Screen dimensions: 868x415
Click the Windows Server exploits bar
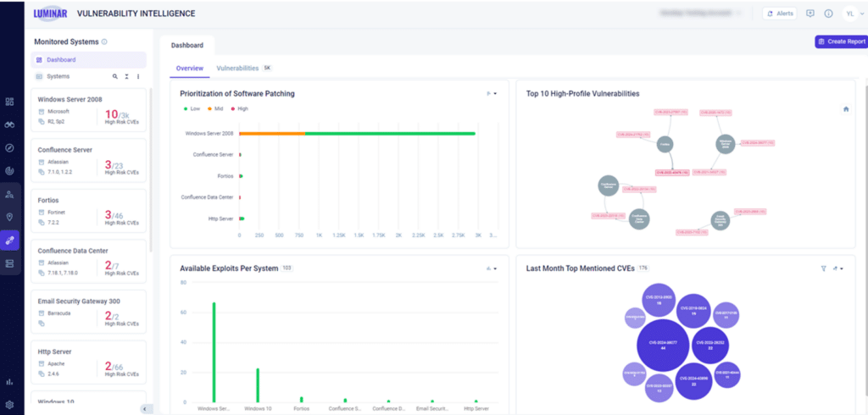click(214, 352)
